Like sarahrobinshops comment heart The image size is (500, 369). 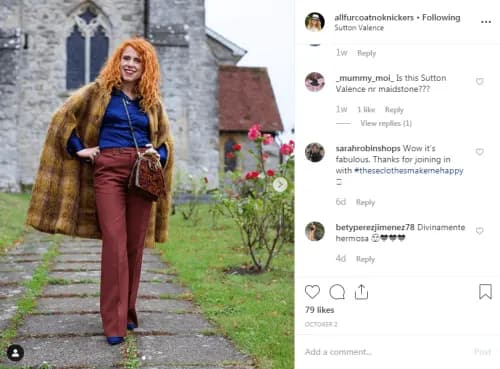pos(480,152)
